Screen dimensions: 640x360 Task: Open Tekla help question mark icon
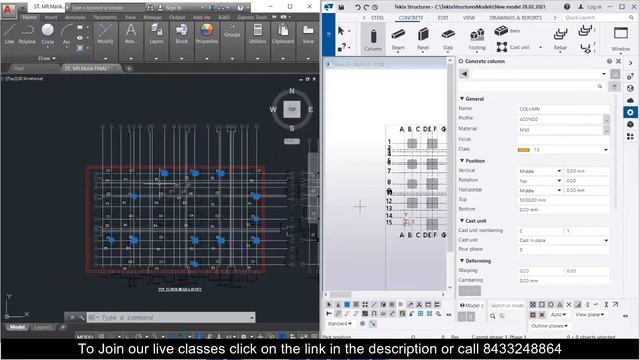[567, 7]
